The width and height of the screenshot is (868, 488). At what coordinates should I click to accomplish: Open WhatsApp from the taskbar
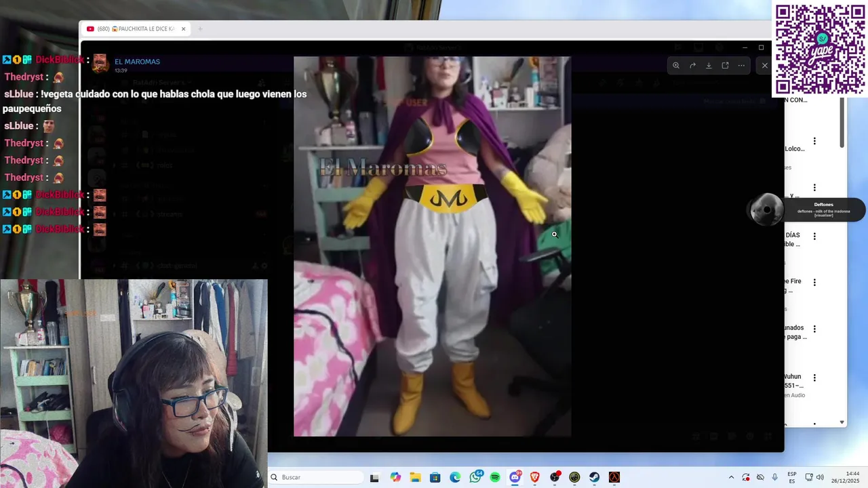coord(475,477)
